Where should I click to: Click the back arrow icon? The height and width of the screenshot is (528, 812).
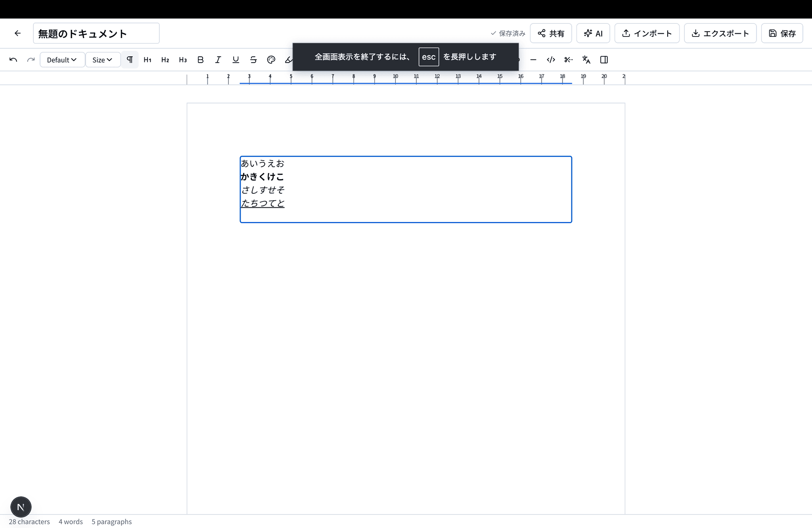coord(17,33)
